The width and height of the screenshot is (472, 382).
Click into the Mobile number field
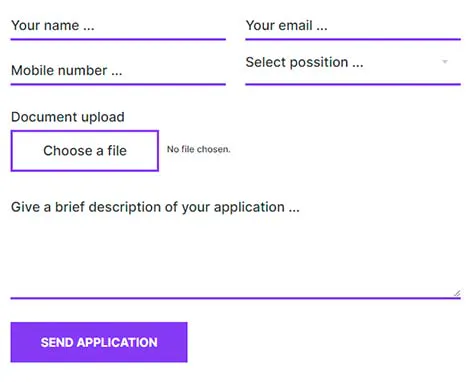(x=118, y=71)
